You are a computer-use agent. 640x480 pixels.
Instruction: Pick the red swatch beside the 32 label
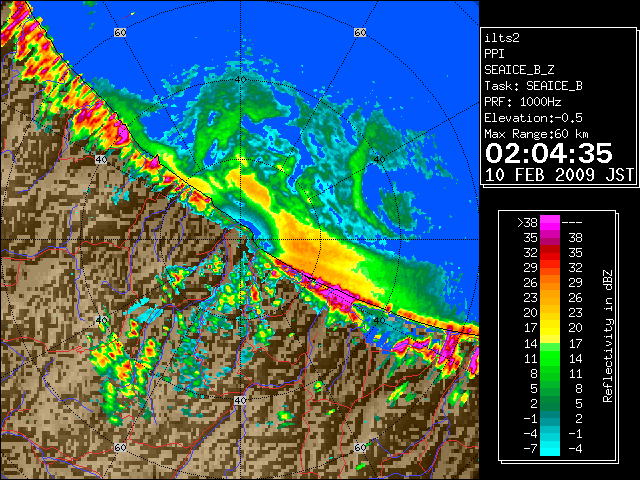[x=550, y=253]
